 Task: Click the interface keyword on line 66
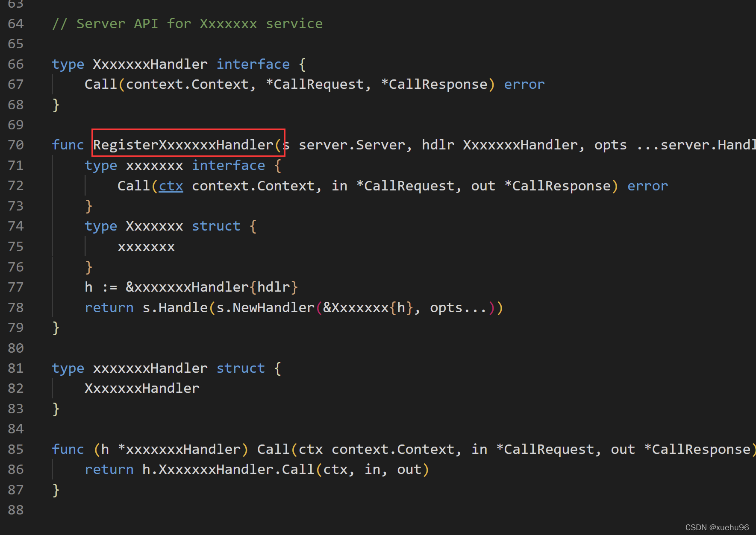(253, 64)
